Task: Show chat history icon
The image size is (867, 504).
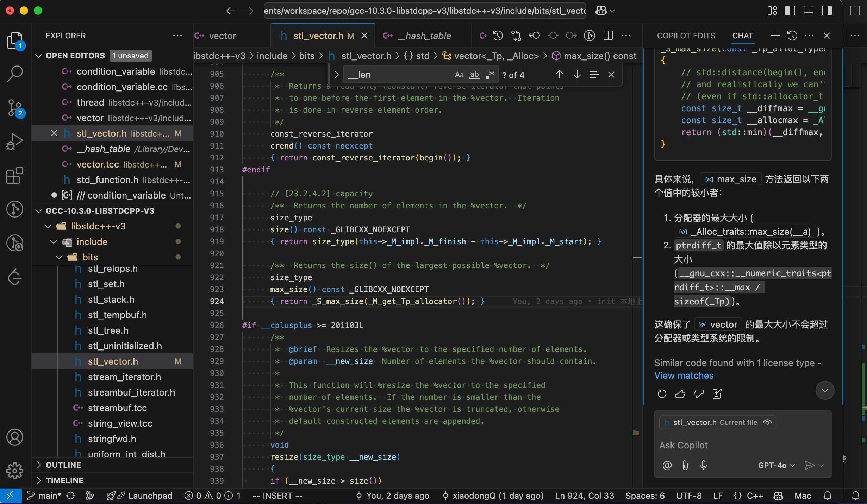Action: click(x=792, y=36)
